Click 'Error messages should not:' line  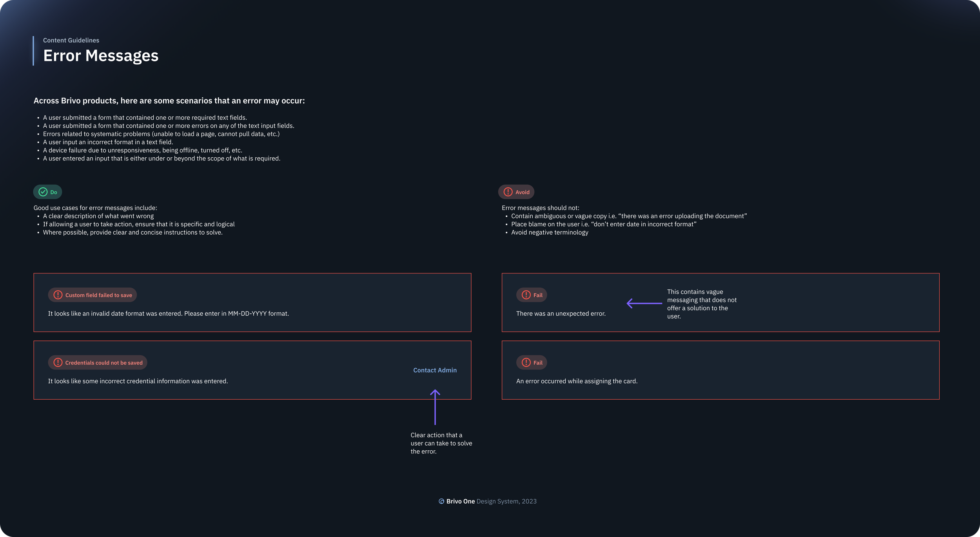tap(540, 208)
